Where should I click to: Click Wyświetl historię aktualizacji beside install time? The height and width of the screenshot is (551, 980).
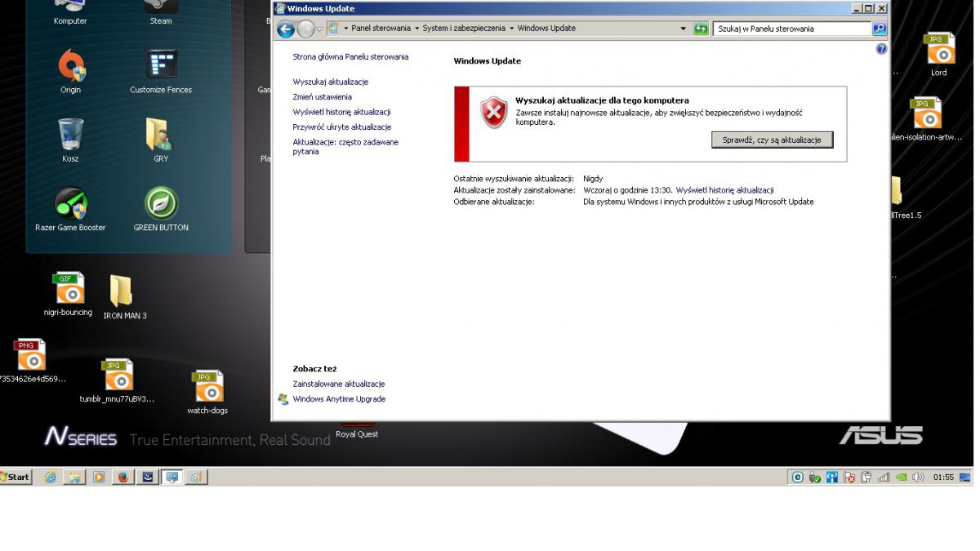725,190
